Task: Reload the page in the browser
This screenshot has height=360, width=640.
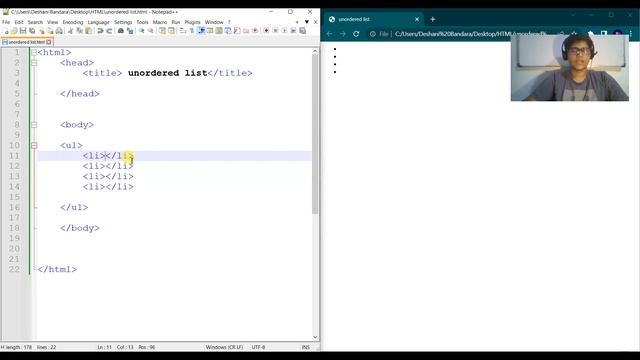Action: 356,34
